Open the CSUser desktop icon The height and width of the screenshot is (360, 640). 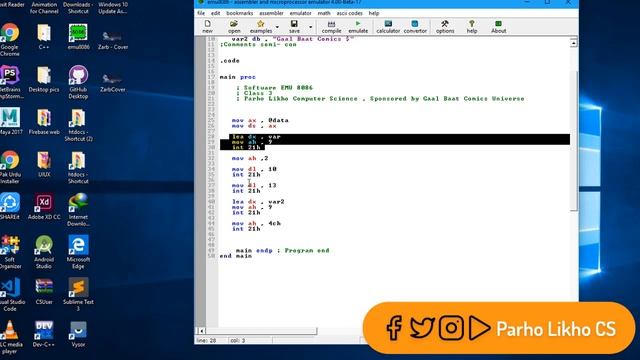coord(44,291)
